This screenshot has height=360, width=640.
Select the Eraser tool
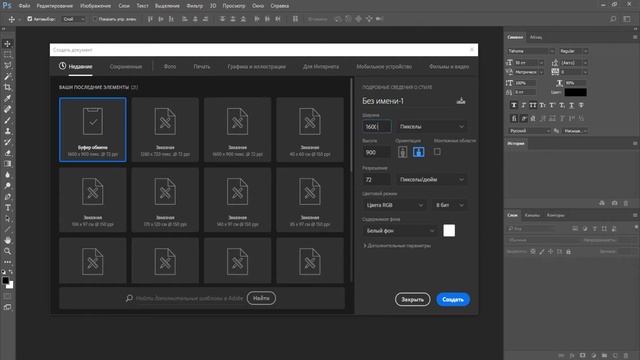pos(7,153)
